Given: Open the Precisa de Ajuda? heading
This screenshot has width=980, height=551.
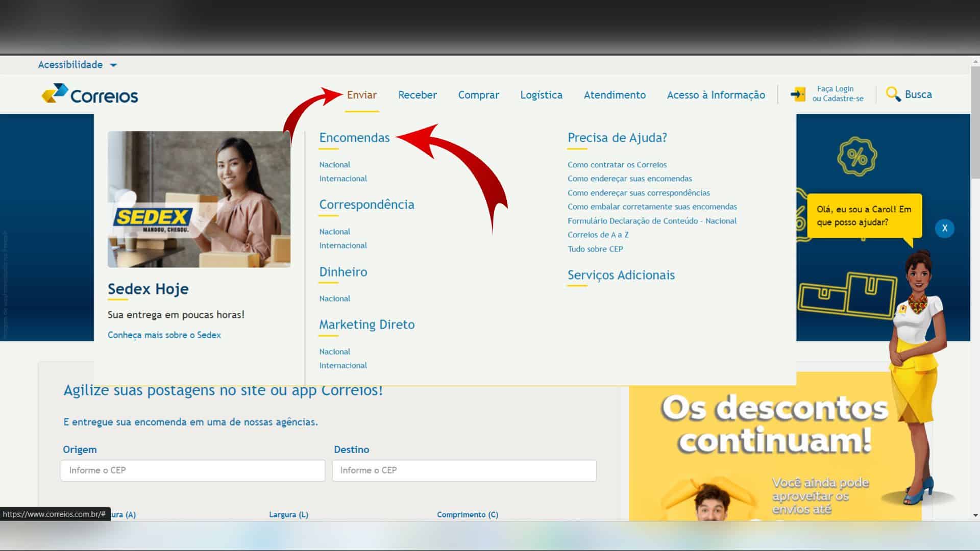Looking at the screenshot, I should coord(617,138).
